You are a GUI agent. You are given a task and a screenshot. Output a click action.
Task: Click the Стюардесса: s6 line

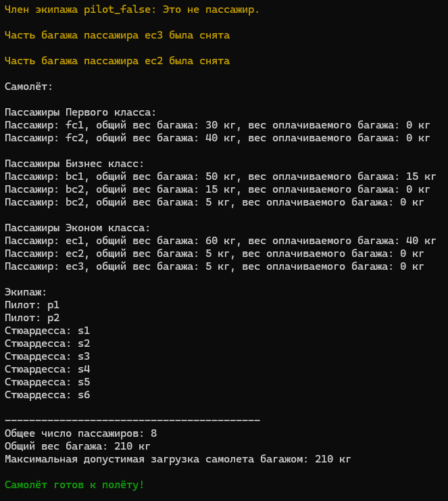(47, 395)
